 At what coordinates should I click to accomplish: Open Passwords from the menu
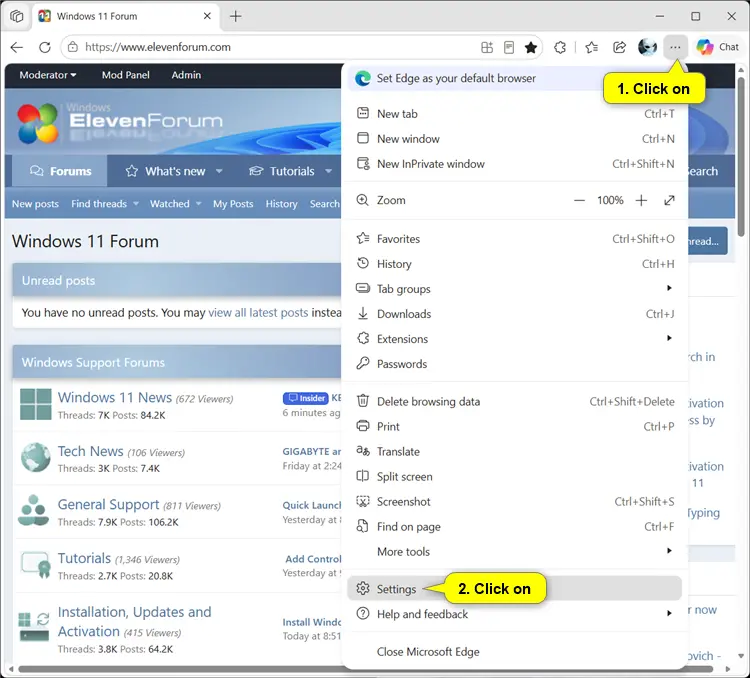(516, 364)
